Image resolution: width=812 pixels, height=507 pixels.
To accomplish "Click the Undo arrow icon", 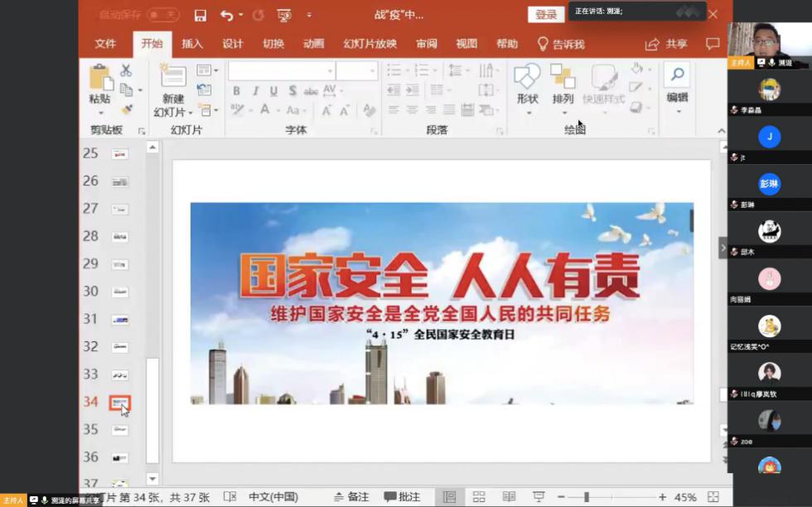I will 226,16.
